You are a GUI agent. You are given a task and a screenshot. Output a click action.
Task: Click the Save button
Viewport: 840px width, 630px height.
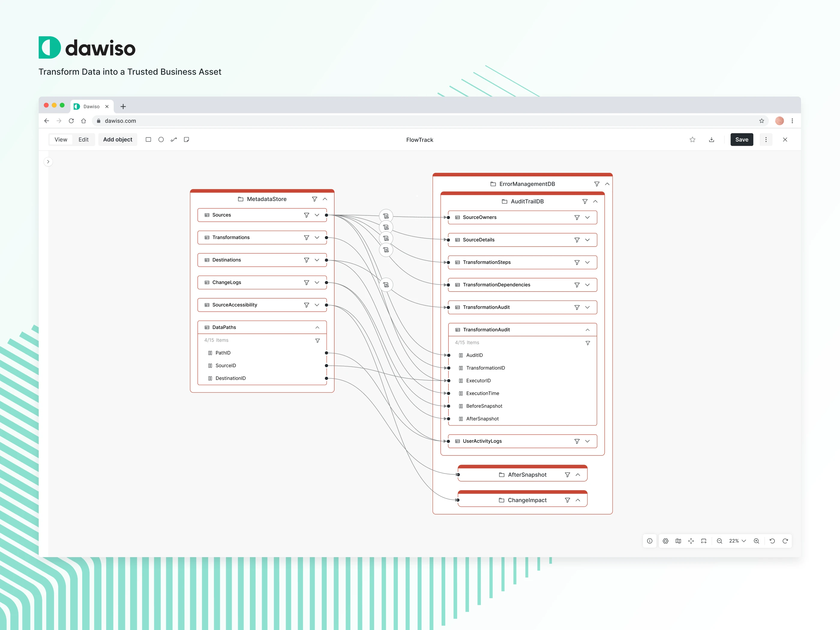coord(741,139)
